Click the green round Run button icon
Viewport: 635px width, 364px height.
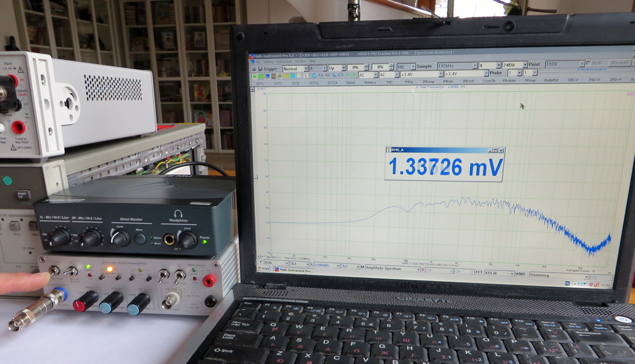(x=255, y=76)
